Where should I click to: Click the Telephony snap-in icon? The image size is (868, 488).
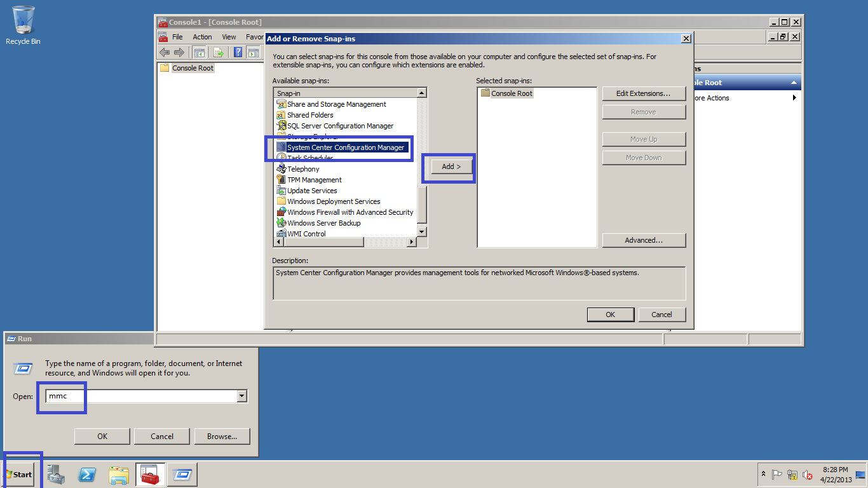[281, 169]
